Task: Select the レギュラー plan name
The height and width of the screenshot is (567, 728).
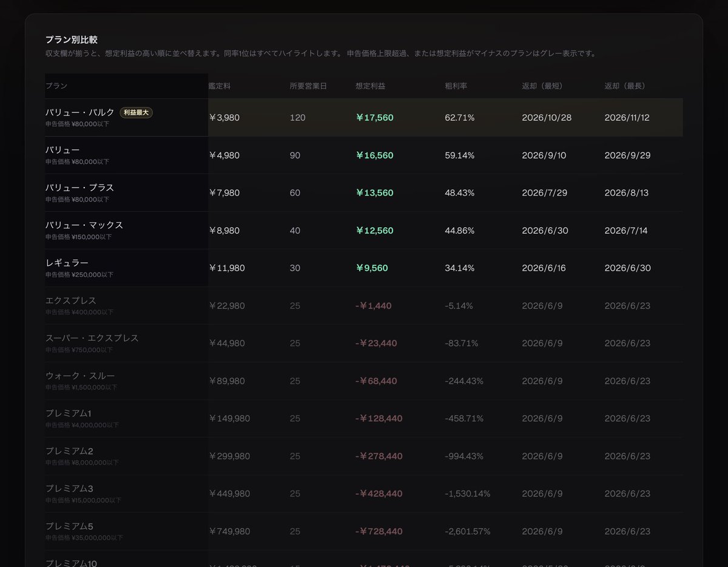Action: (x=67, y=263)
